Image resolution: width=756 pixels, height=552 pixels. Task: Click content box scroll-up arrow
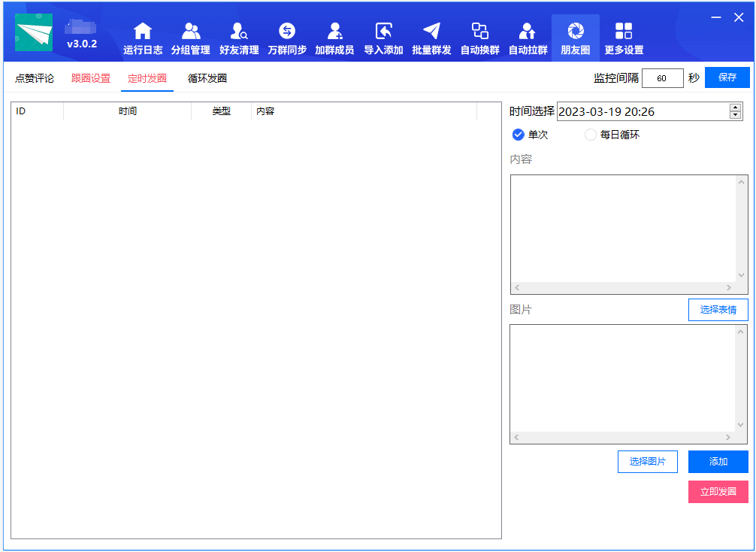(x=741, y=182)
